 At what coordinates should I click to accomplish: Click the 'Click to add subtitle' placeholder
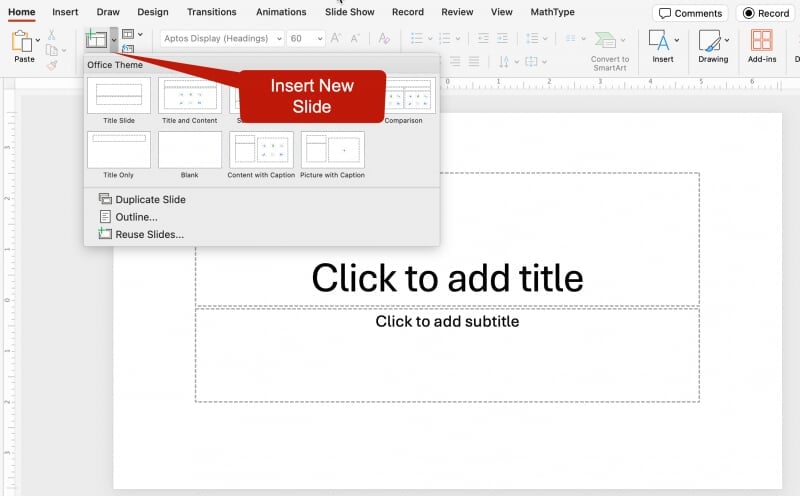point(447,355)
